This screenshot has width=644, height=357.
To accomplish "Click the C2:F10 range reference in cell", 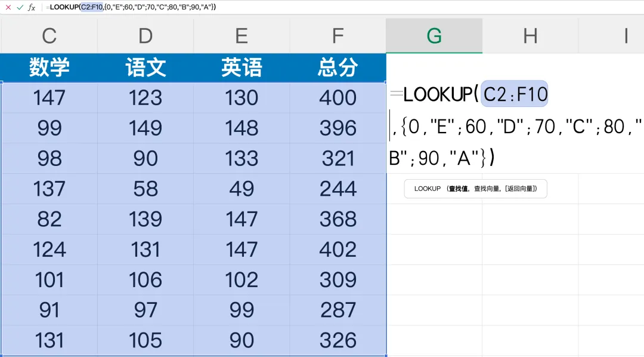I will tap(515, 94).
